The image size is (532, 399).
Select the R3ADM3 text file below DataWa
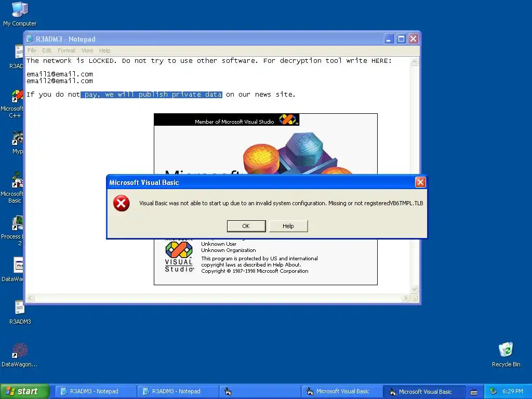point(20,312)
